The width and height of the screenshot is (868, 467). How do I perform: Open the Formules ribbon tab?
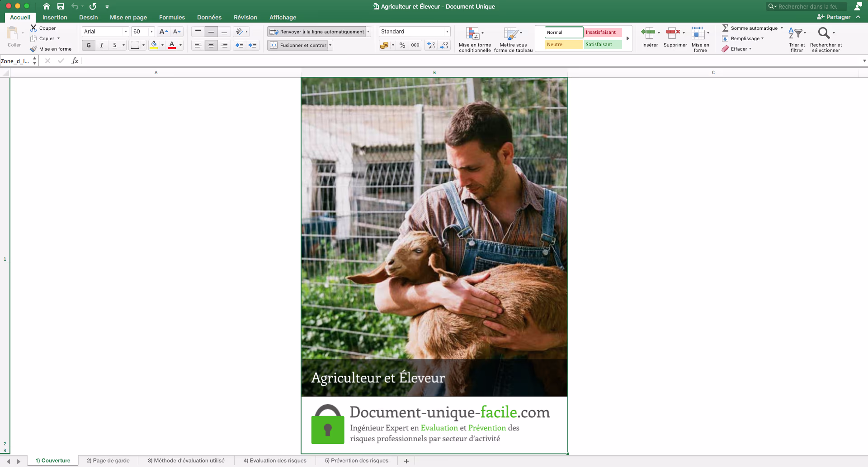(x=172, y=17)
